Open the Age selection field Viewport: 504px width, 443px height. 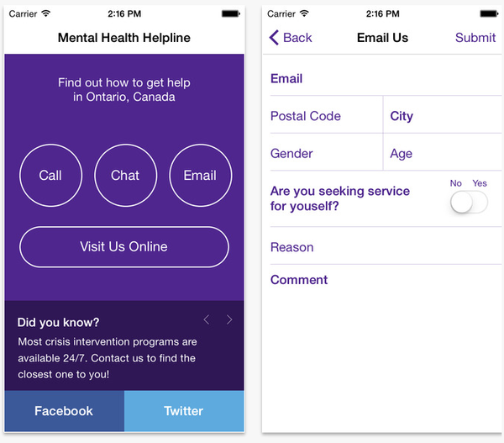(x=443, y=152)
